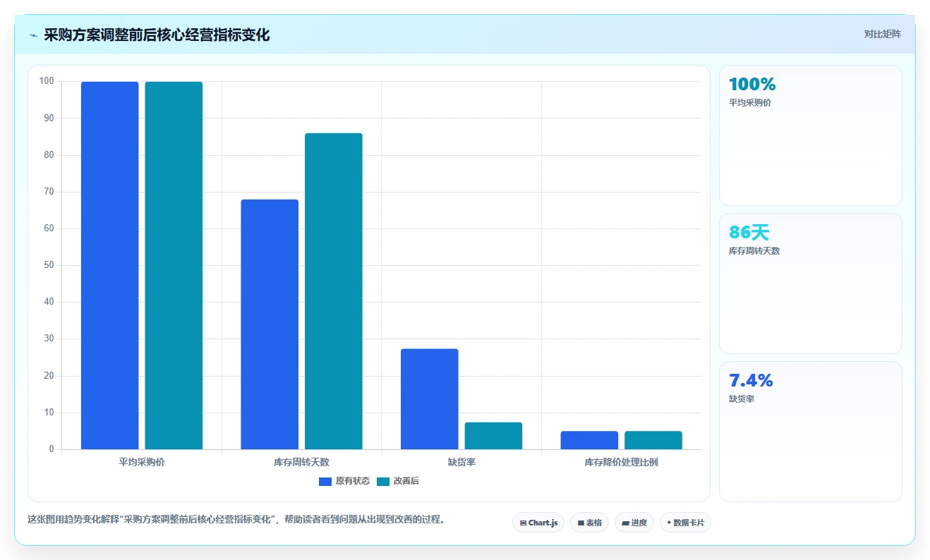Click the 改善后 bar for 库存周转天数
This screenshot has width=930, height=560.
coord(334,291)
